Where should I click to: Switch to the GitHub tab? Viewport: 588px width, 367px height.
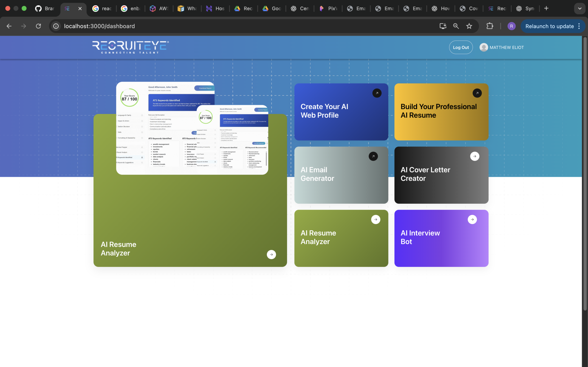click(45, 8)
